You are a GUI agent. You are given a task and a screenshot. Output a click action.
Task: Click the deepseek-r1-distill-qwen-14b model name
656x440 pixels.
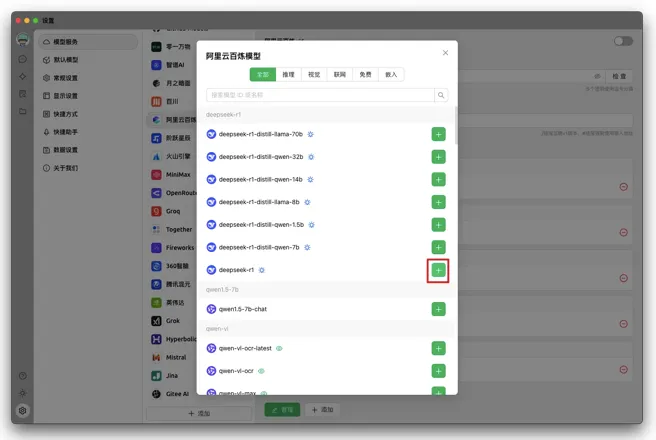coord(260,179)
